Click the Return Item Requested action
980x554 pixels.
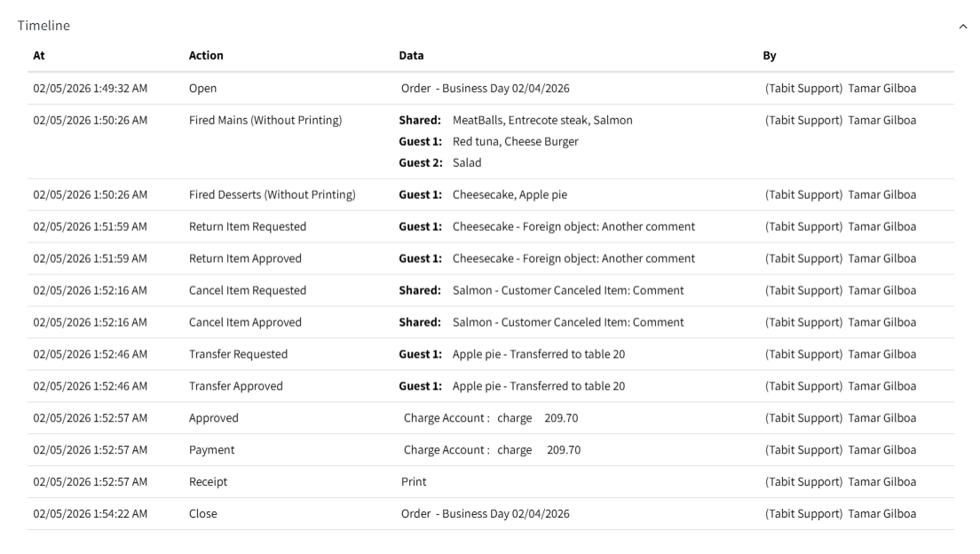click(x=248, y=226)
